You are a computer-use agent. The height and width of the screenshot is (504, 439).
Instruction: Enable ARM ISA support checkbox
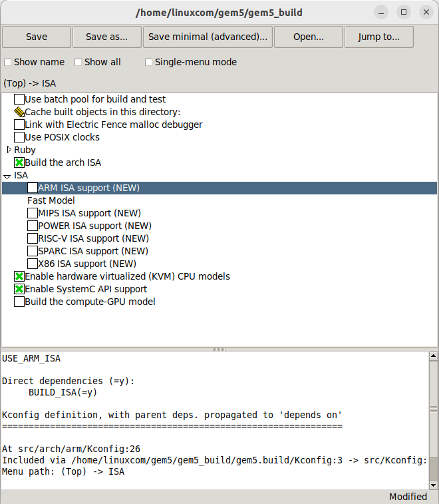pyautogui.click(x=33, y=188)
